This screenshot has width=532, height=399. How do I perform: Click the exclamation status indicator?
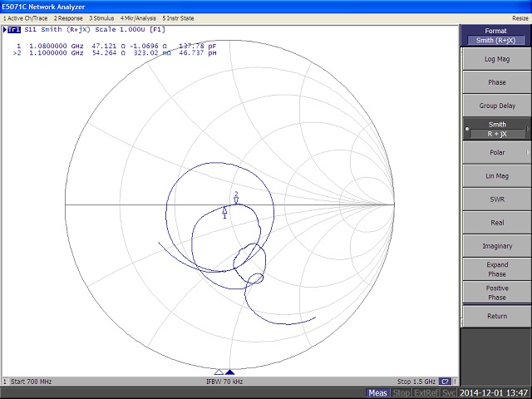pos(455,382)
